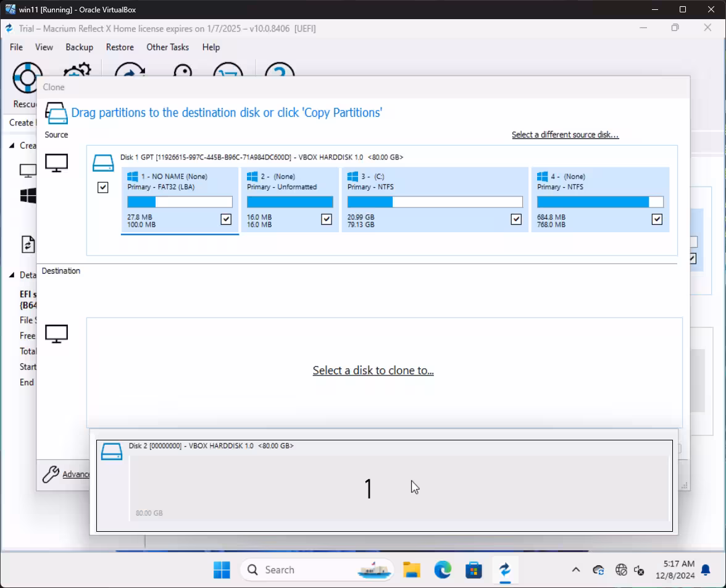Click the Windows logo on partition 2
726x588 pixels.
point(252,177)
